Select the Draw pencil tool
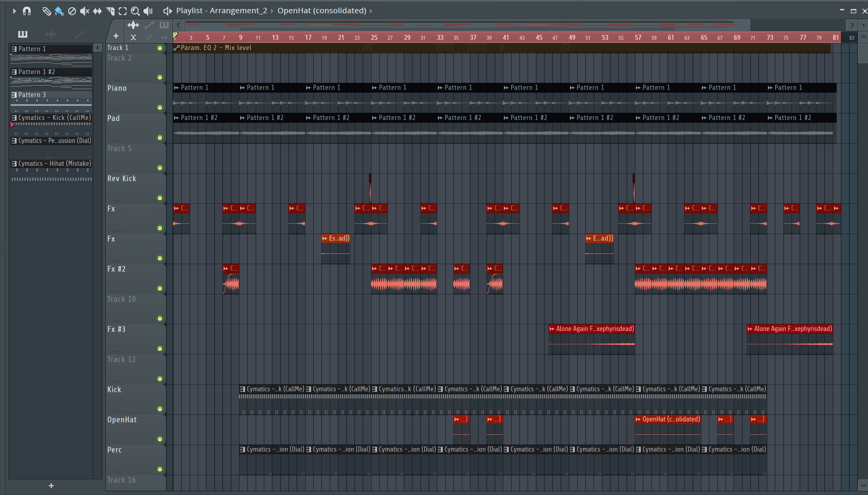Viewport: 868px width, 495px height. pyautogui.click(x=46, y=11)
